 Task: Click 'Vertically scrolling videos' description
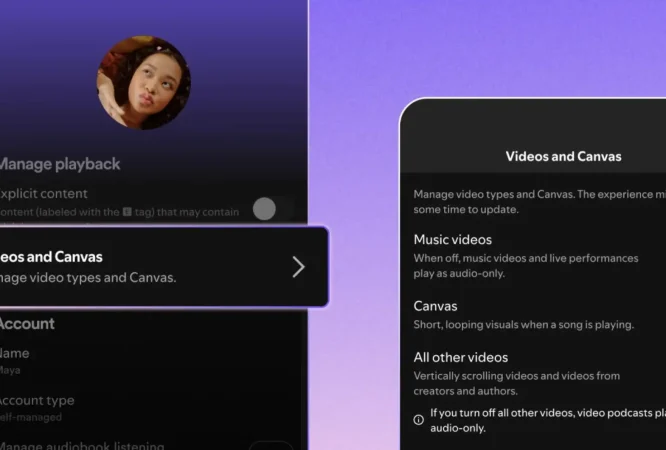point(517,383)
